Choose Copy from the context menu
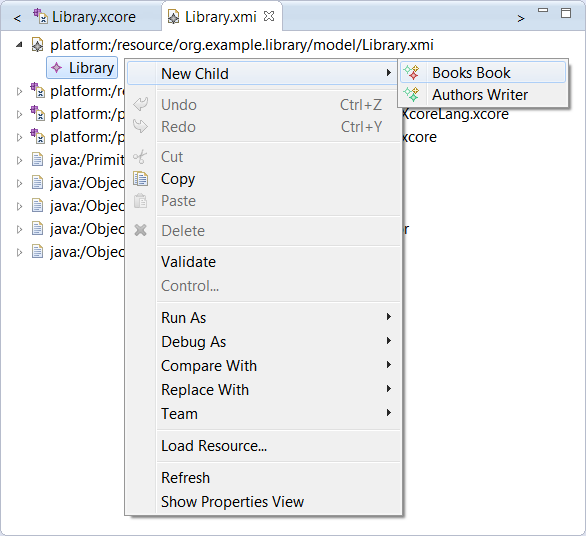Image resolution: width=586 pixels, height=536 pixels. [x=263, y=179]
